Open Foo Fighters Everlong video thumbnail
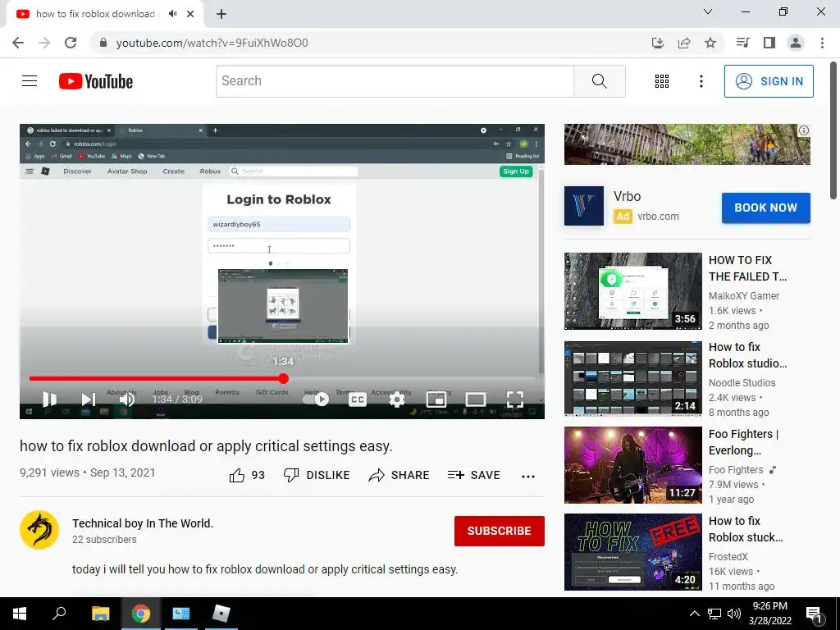 point(632,465)
